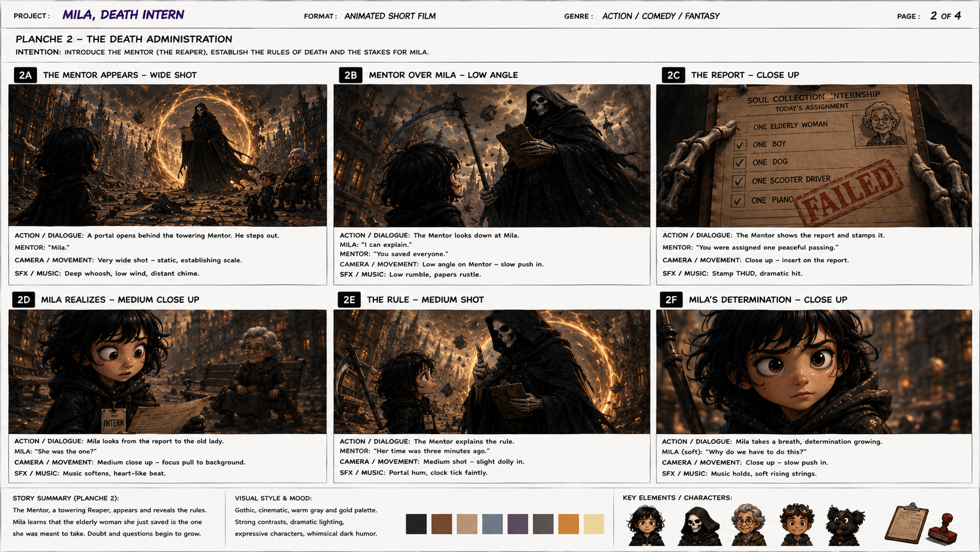Click the Reaper skull character icon

[699, 526]
